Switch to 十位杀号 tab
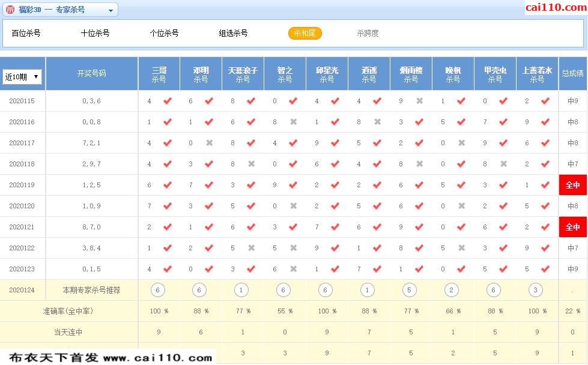 95,34
